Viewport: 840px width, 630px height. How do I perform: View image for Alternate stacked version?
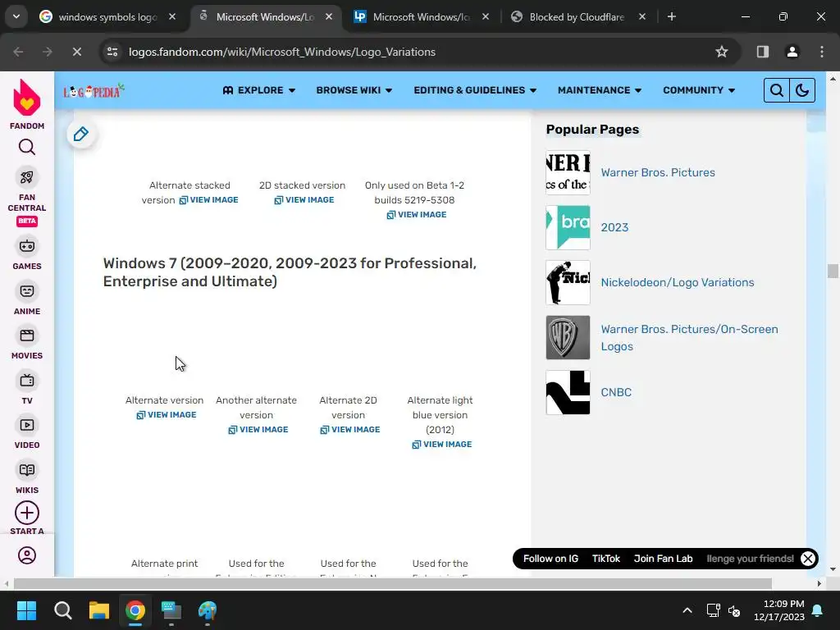209,200
